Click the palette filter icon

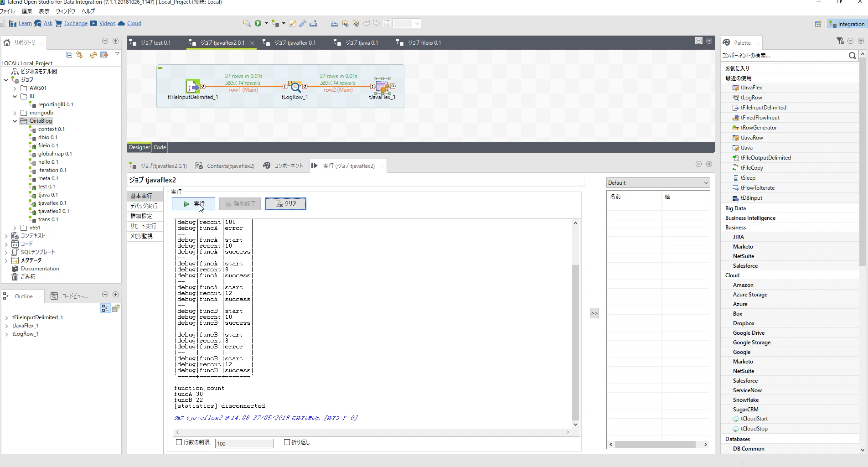[840, 41]
